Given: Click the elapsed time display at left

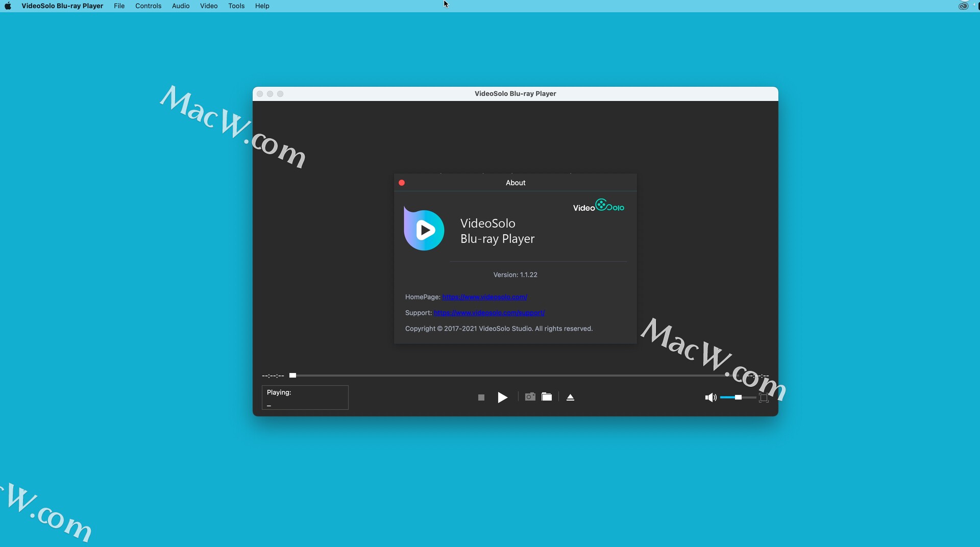Looking at the screenshot, I should pyautogui.click(x=273, y=376).
